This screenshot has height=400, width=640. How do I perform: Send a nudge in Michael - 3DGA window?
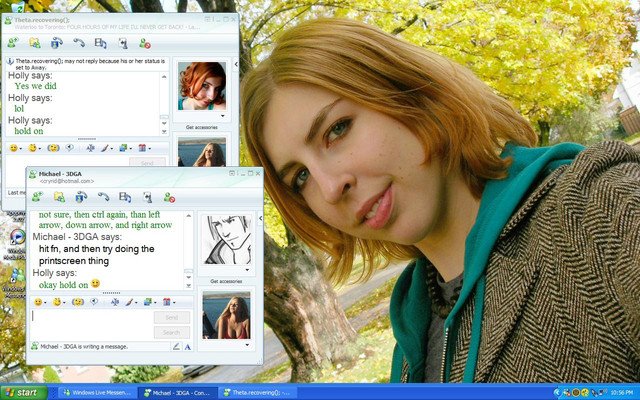point(78,302)
